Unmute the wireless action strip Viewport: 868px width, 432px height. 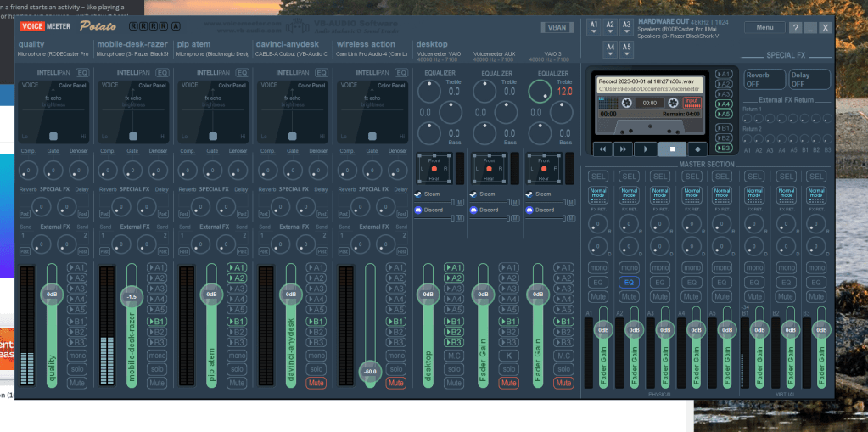[395, 383]
